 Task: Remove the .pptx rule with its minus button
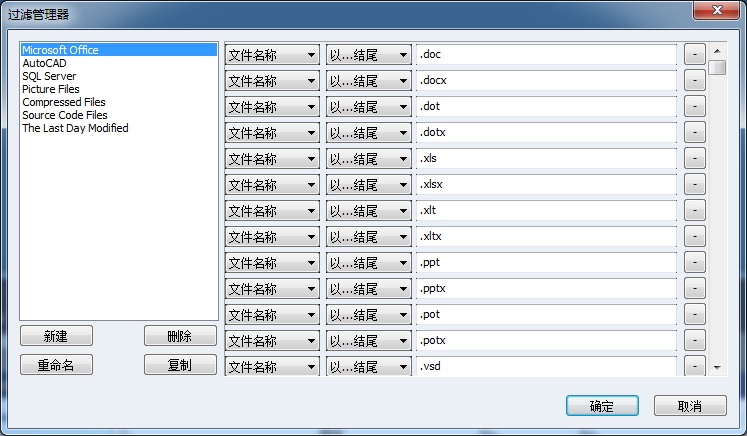pos(695,288)
